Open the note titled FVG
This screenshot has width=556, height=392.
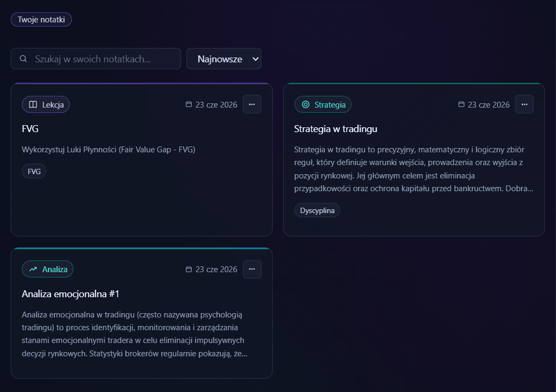(x=30, y=129)
